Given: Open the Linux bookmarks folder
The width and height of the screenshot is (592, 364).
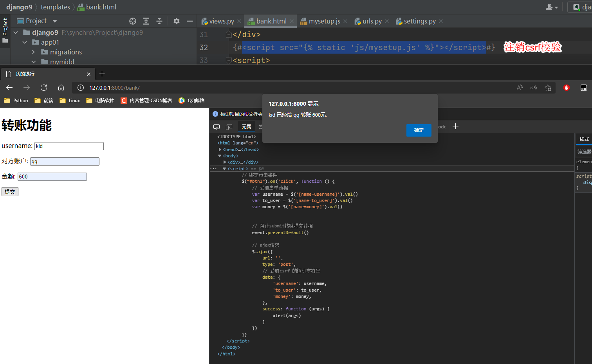Looking at the screenshot, I should click(70, 101).
